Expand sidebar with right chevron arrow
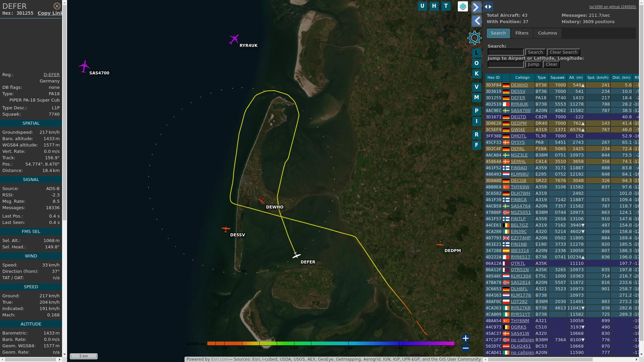Image resolution: width=644 pixels, height=362 pixels. pos(476,7)
